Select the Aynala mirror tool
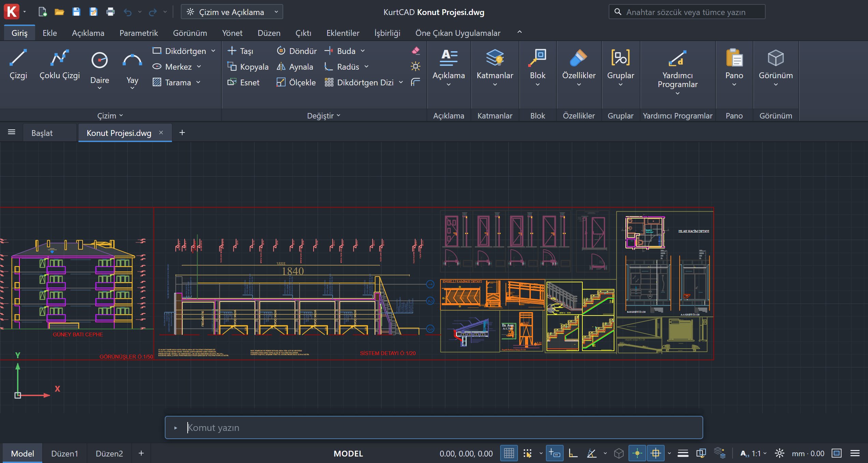This screenshot has width=868, height=463. pos(295,67)
